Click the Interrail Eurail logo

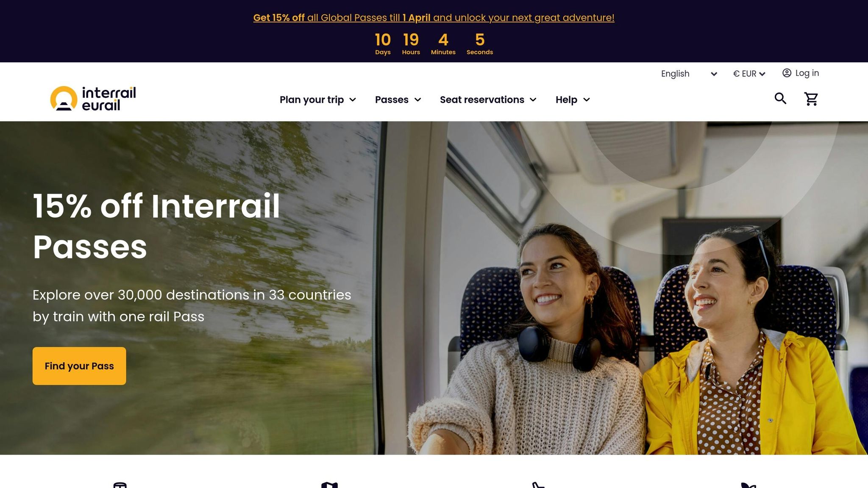coord(93,99)
